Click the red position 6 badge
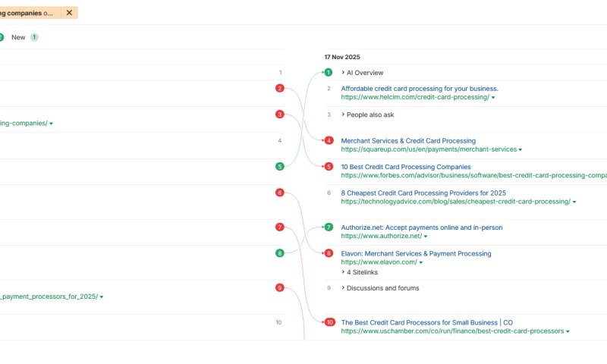Image resolution: width=607 pixels, height=364 pixels. 280,193
